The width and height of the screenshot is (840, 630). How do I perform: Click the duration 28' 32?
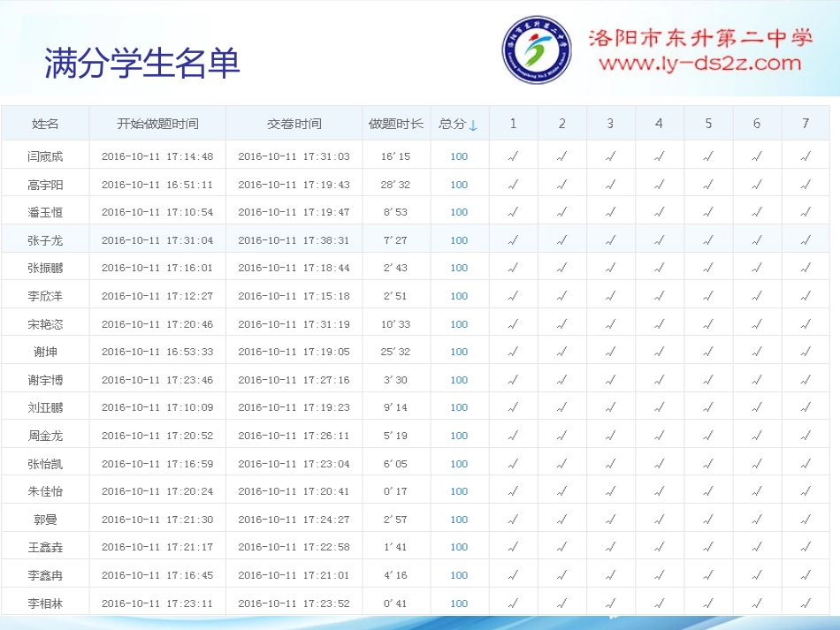(x=395, y=185)
